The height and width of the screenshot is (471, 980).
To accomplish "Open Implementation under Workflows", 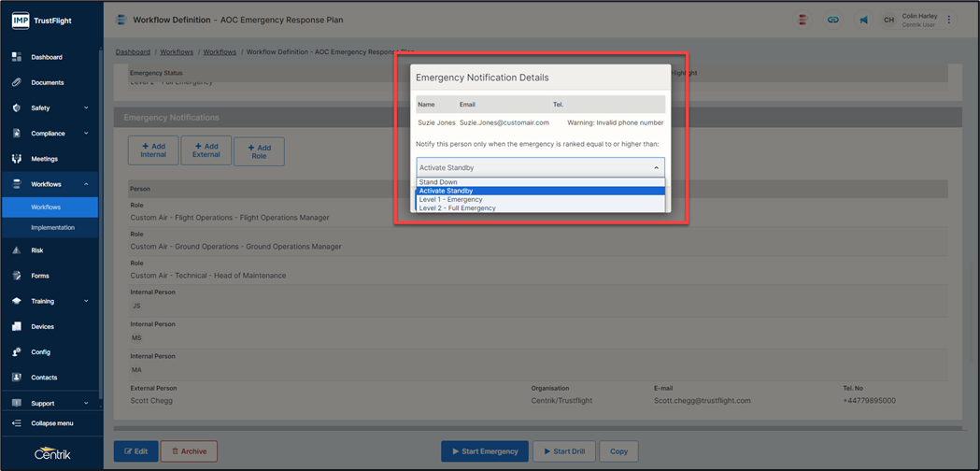I will pyautogui.click(x=52, y=227).
